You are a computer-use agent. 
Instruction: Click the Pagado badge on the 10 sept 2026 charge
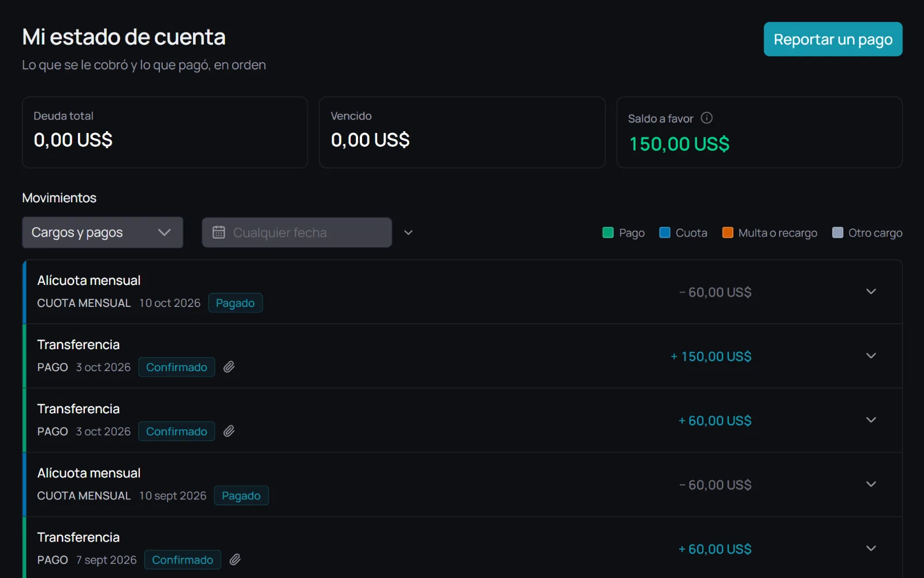pos(241,495)
